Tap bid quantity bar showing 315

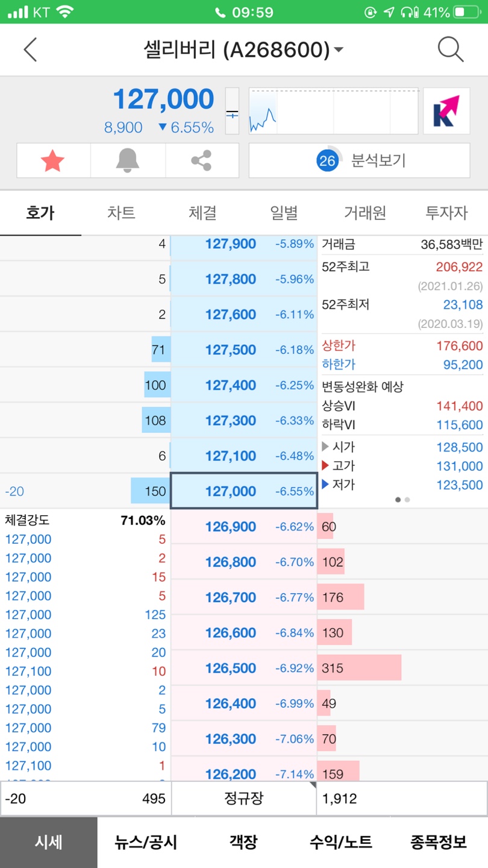point(359,668)
